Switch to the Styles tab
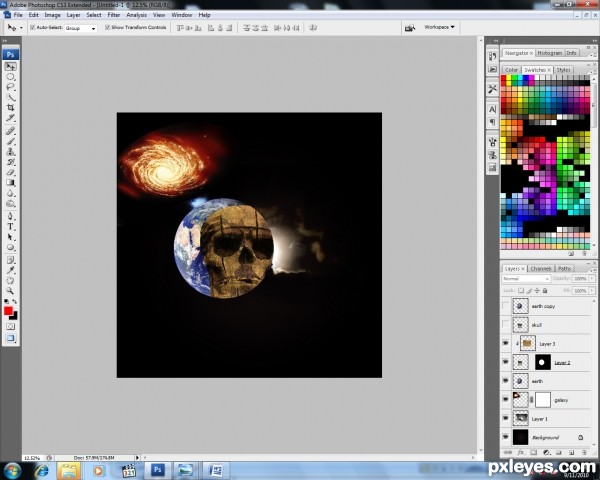 (563, 70)
